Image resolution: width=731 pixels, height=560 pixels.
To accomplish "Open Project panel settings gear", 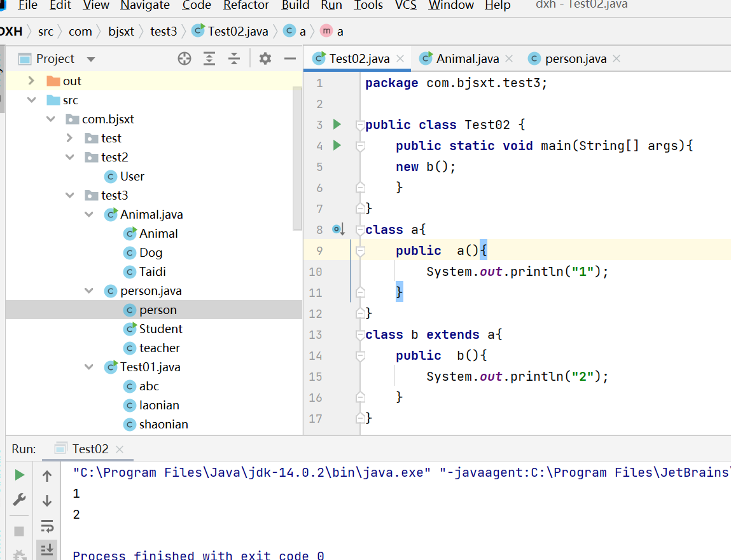I will pos(265,58).
